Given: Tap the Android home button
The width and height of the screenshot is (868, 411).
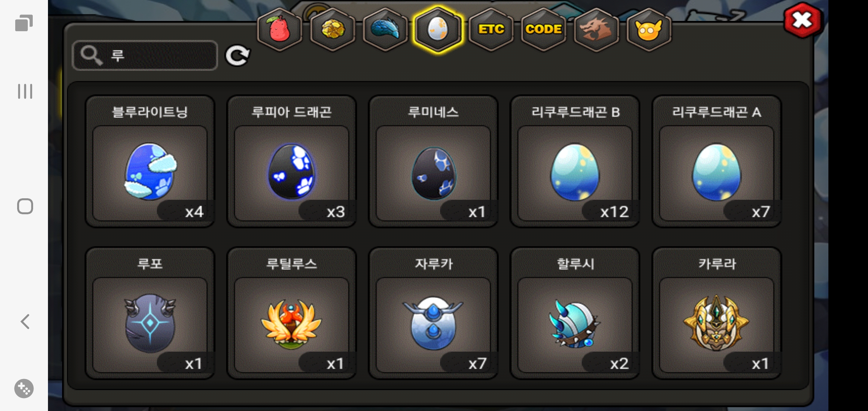Looking at the screenshot, I should coord(25,206).
